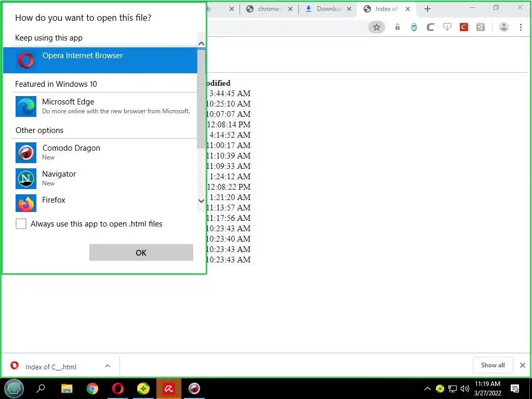Select Navigator as the opening app
Image resolution: width=532 pixels, height=399 pixels.
104,178
